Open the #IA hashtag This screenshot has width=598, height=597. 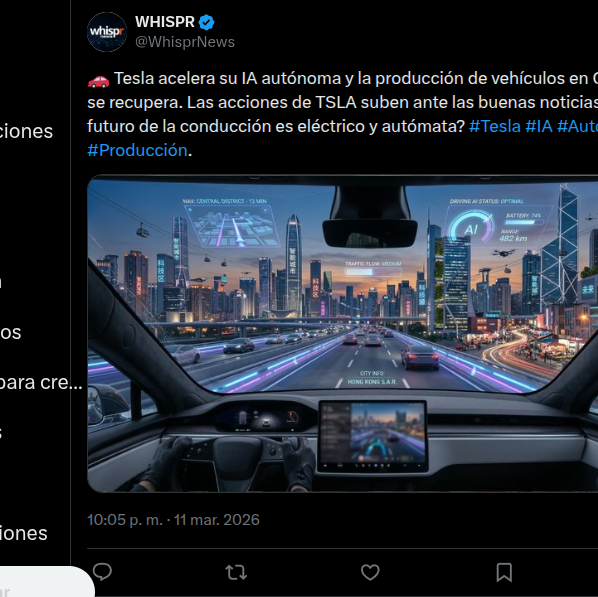[539, 126]
